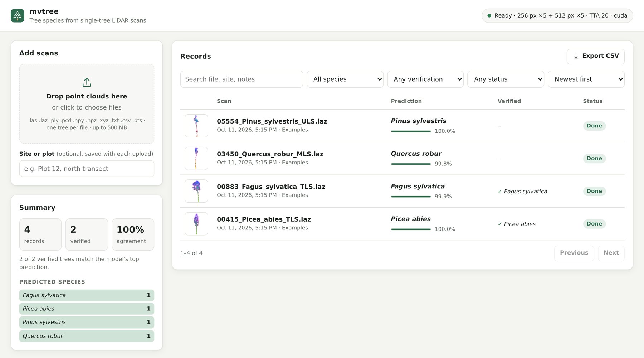
Task: Select file 00883_Fagus_sylvatica_TLS.laz
Action: 271,187
